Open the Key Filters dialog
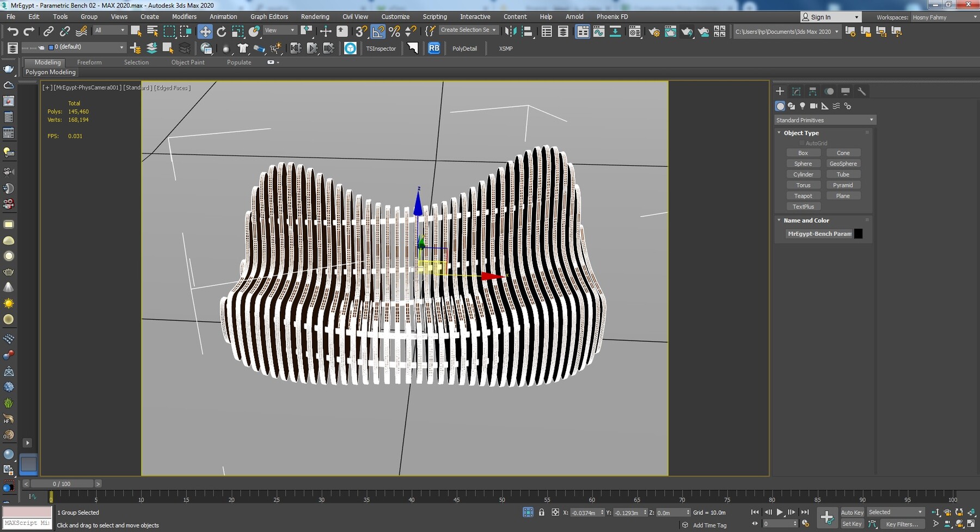 tap(902, 524)
